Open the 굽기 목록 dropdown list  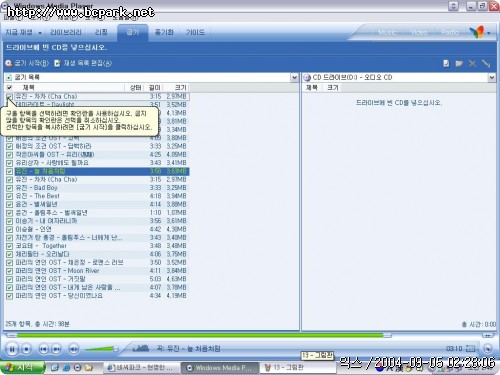pos(294,78)
